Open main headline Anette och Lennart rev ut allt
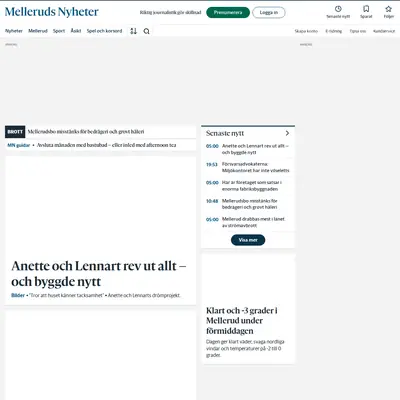 tap(99, 274)
